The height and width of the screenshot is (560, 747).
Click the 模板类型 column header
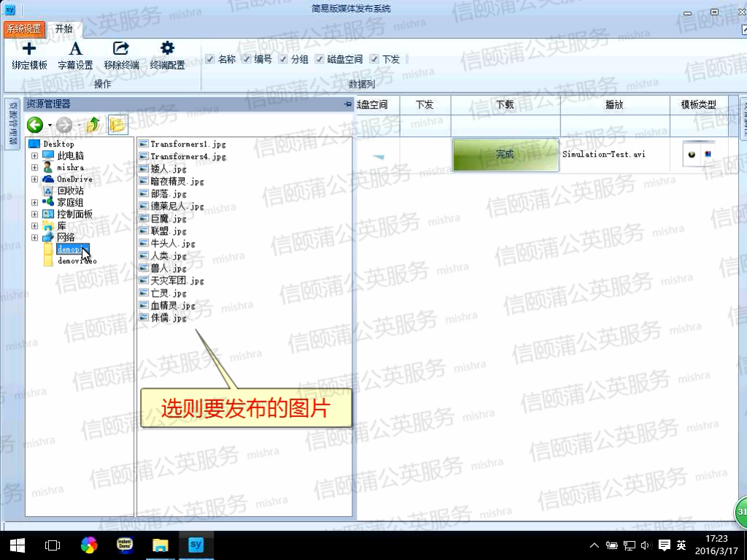click(698, 105)
